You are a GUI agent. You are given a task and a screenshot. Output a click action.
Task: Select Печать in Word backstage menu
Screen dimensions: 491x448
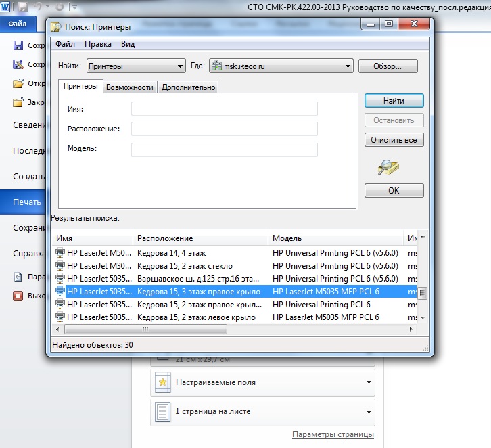point(23,202)
